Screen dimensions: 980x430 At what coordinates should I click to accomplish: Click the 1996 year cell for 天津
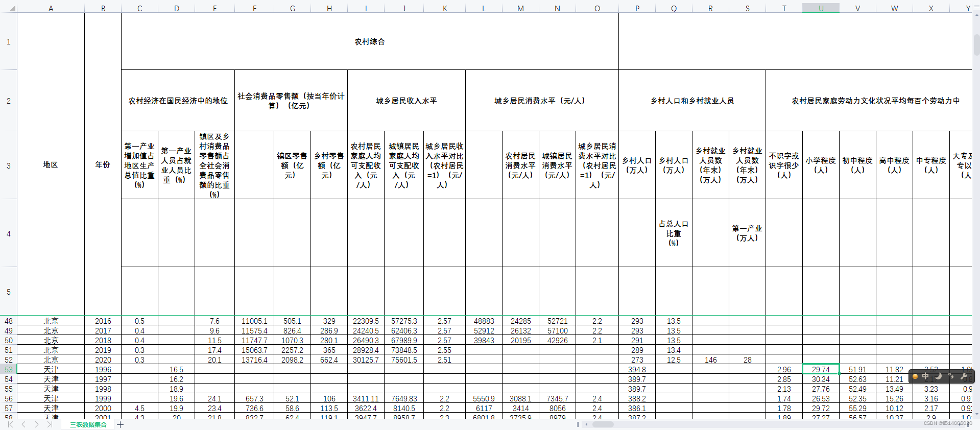103,369
